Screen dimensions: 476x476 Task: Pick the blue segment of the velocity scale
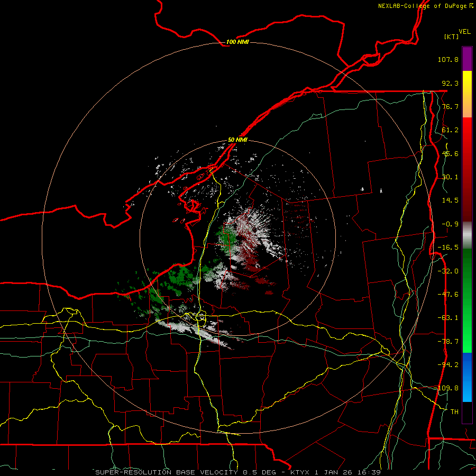click(467, 377)
